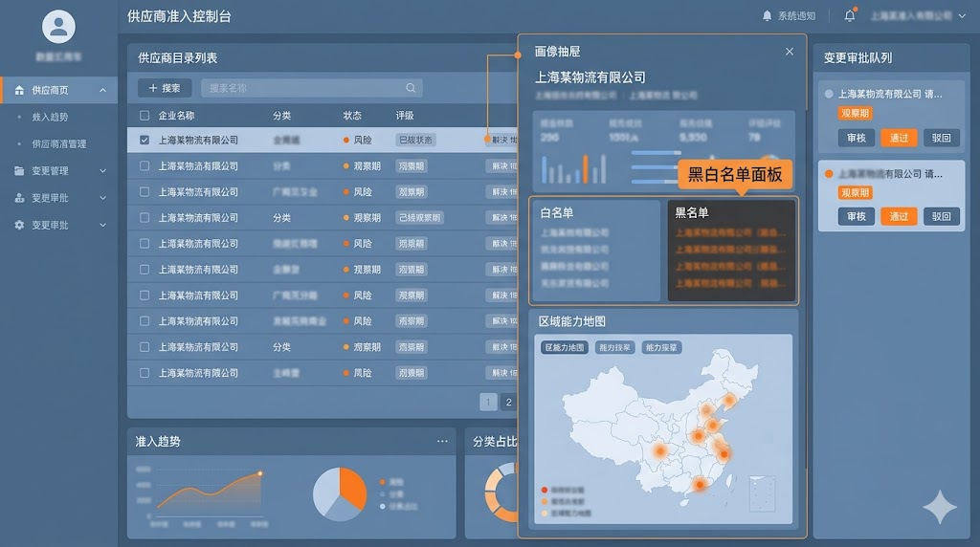Toggle the select-all checkbox in table header
980x547 pixels.
click(x=145, y=116)
